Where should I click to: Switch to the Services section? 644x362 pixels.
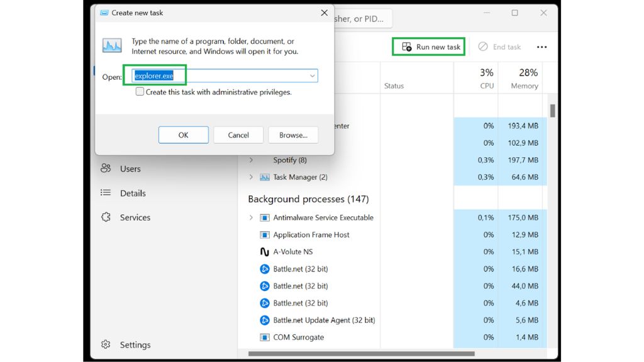(x=134, y=217)
